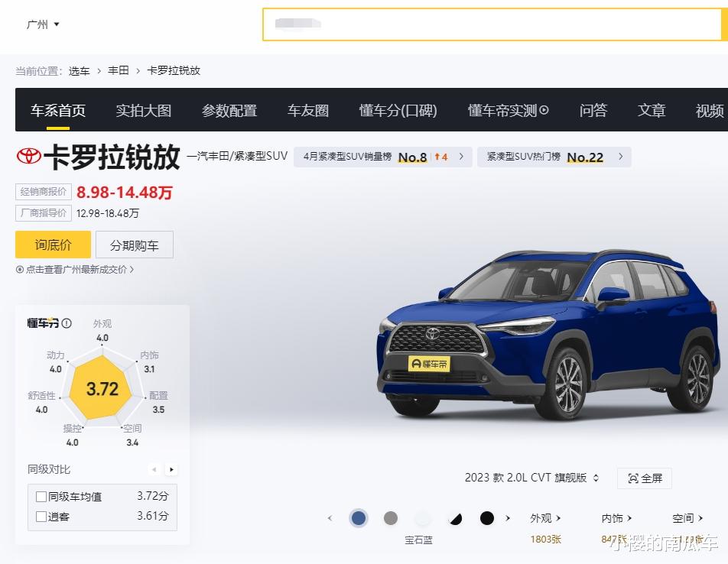Image resolution: width=728 pixels, height=564 pixels.
Task: Click next arrow in 同级对比 section
Action: click(x=171, y=469)
